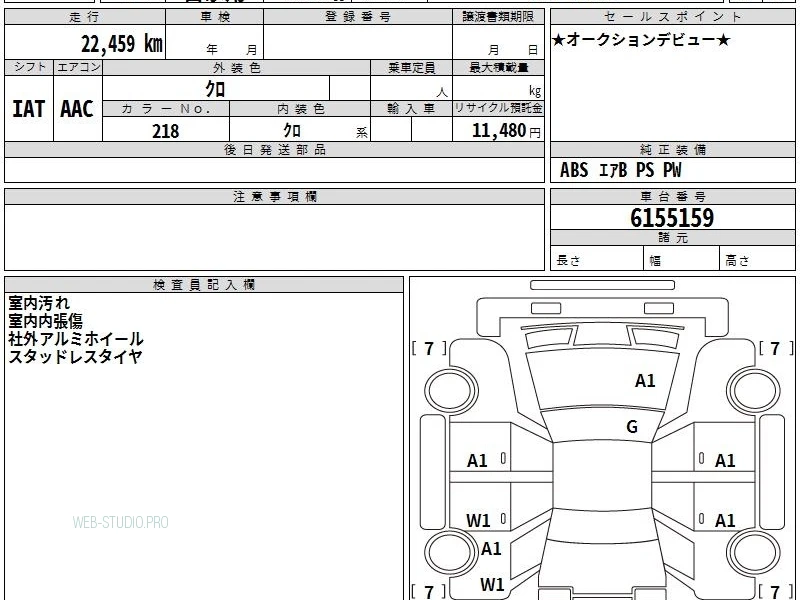Viewport: 800px width, 600px height.
Task: Select the 幅 dimension cell
Action: coord(682,259)
